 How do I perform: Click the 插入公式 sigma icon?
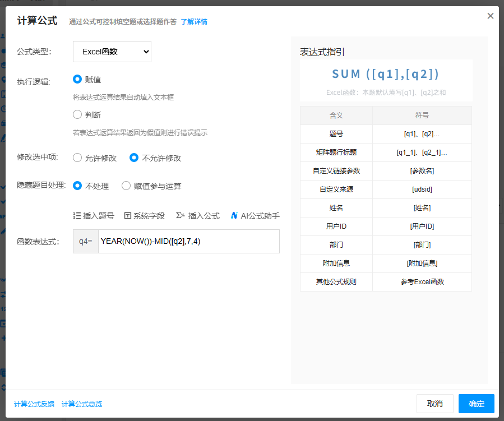(180, 215)
